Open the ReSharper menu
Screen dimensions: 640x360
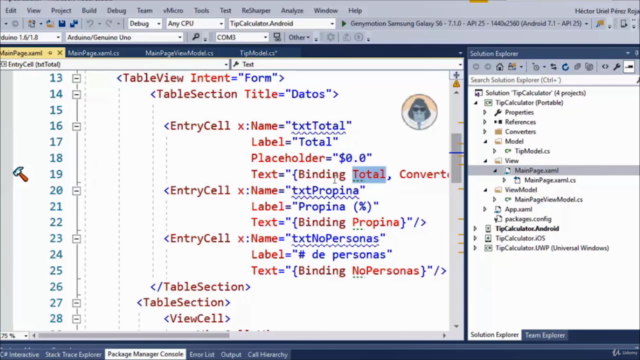click(x=256, y=11)
